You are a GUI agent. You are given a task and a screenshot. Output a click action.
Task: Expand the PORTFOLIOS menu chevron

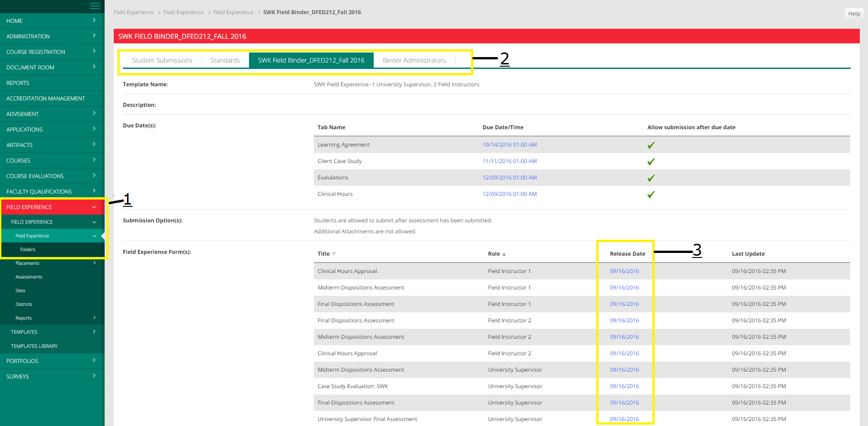tap(94, 360)
